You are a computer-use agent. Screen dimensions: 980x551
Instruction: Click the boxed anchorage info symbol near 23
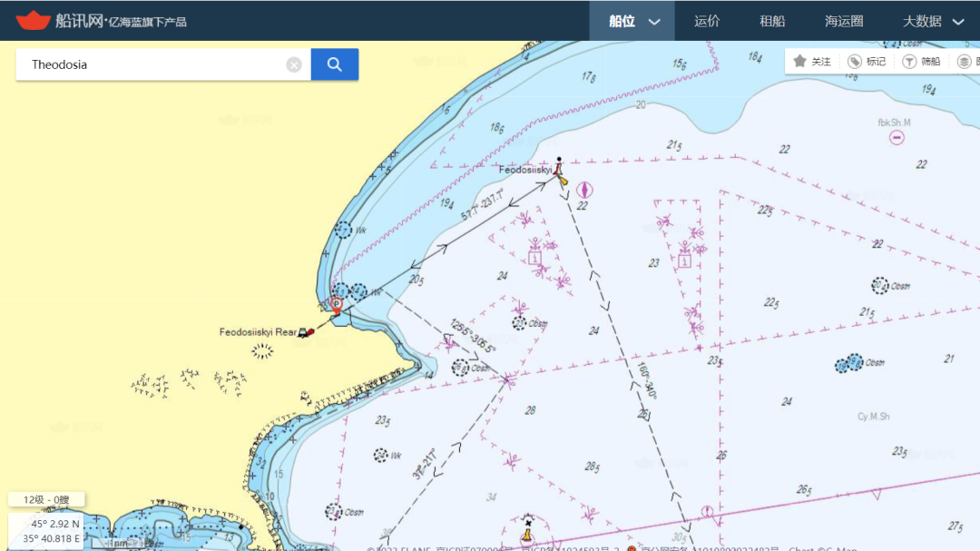coord(684,261)
